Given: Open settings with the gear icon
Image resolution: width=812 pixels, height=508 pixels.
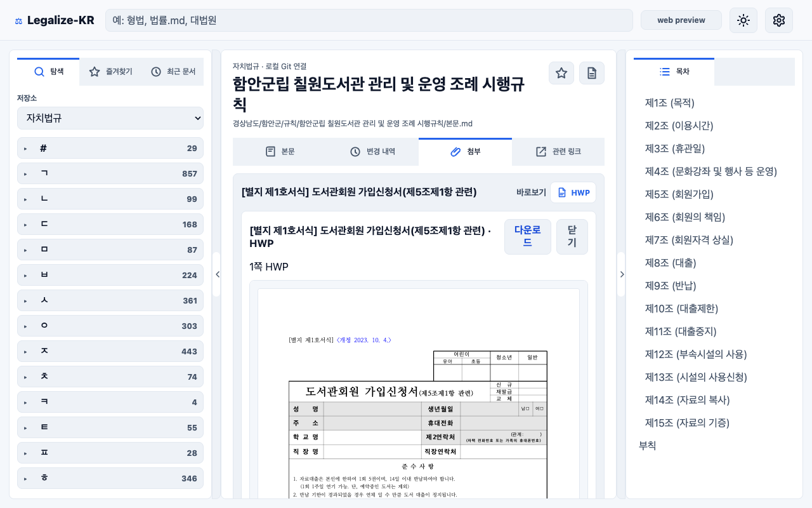Looking at the screenshot, I should point(779,20).
